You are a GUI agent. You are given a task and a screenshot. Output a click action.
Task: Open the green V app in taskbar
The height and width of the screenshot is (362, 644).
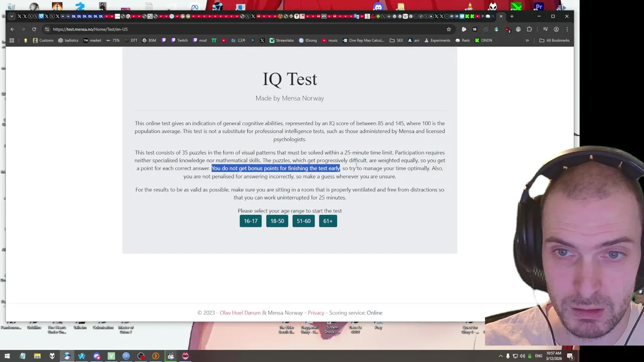[111, 356]
